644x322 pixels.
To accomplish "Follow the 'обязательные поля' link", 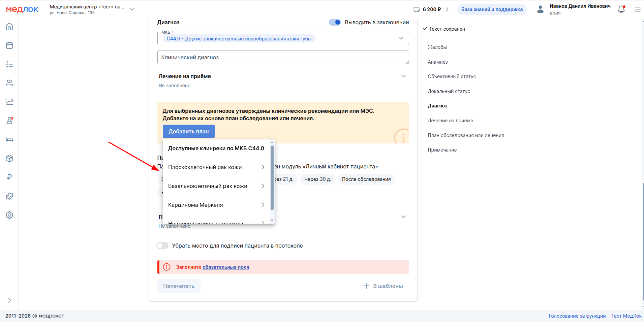I will pos(226,267).
